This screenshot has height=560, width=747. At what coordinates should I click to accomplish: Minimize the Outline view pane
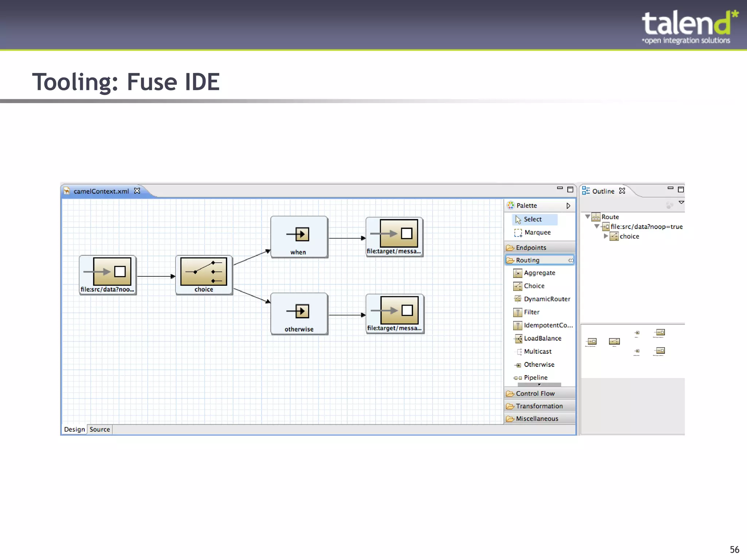(x=670, y=188)
